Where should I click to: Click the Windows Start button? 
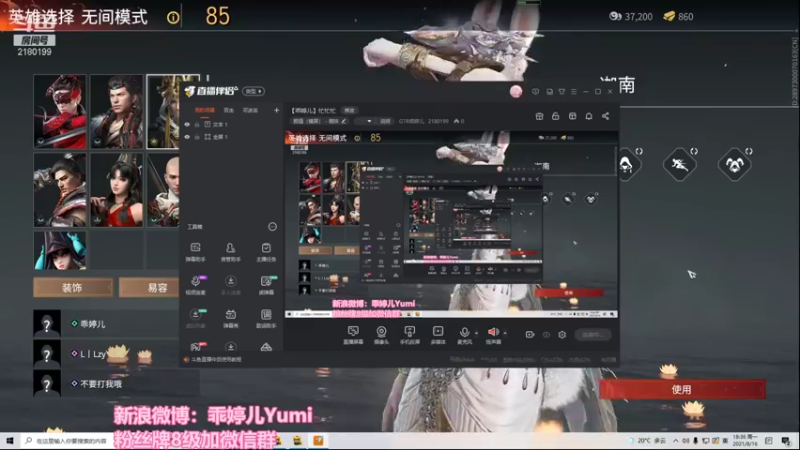[9, 441]
